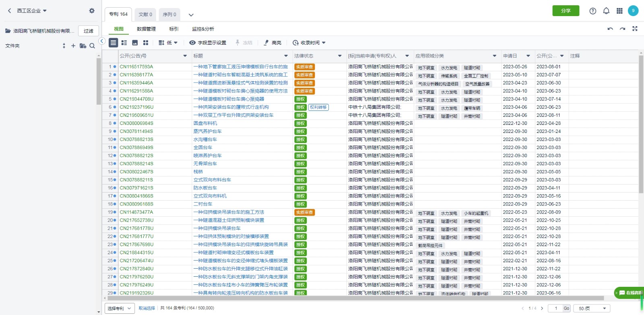Switch to the 专利 164 tab
Image resolution: width=644 pixels, height=315 pixels.
(x=118, y=14)
